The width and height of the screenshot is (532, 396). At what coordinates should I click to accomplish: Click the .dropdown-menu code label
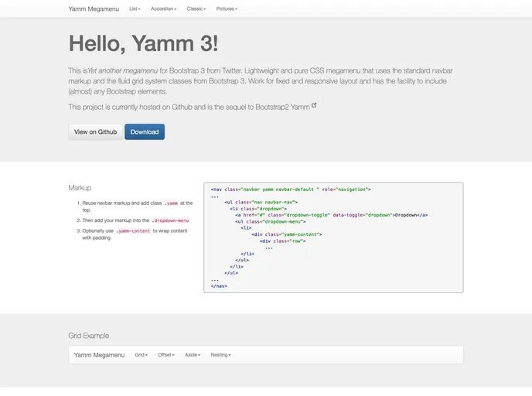pyautogui.click(x=170, y=220)
